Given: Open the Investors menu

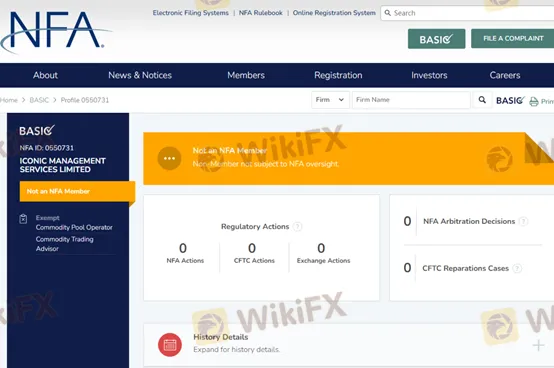Looking at the screenshot, I should [429, 75].
